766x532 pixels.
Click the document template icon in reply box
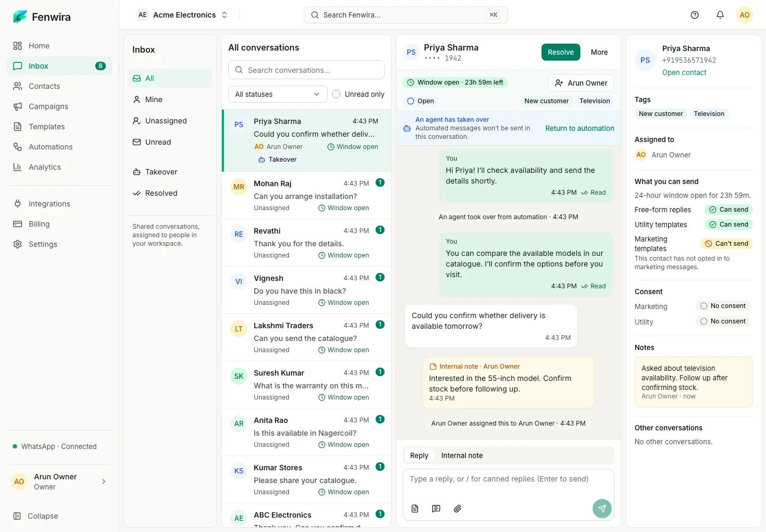coord(415,509)
